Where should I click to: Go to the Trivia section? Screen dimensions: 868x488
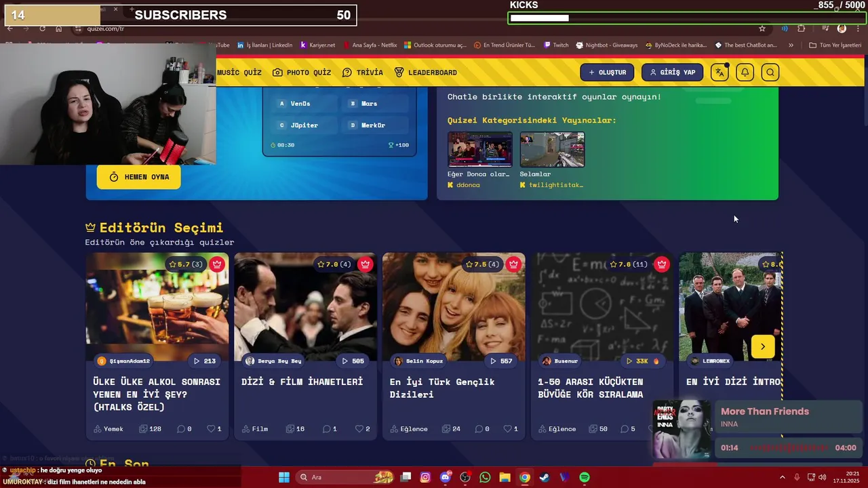pyautogui.click(x=363, y=73)
